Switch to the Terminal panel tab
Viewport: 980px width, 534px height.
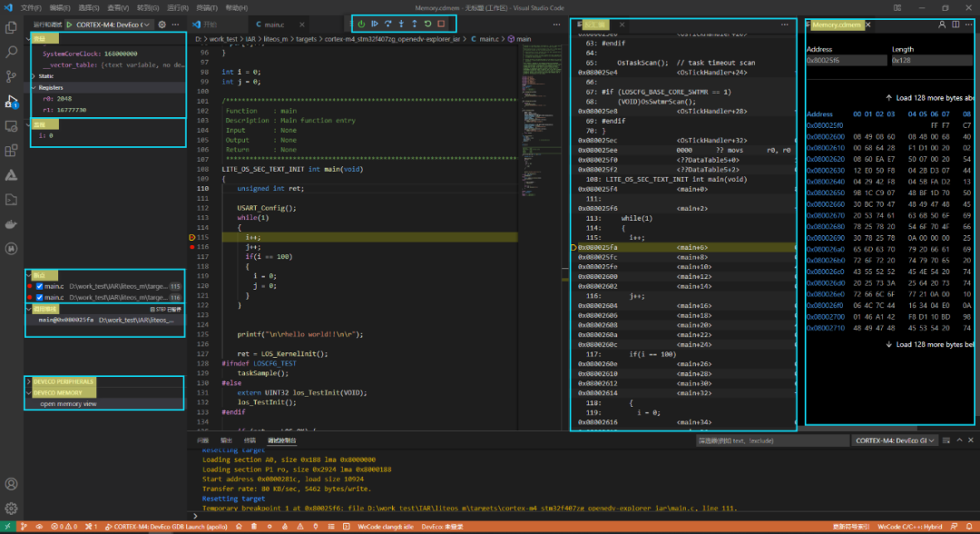tap(250, 440)
